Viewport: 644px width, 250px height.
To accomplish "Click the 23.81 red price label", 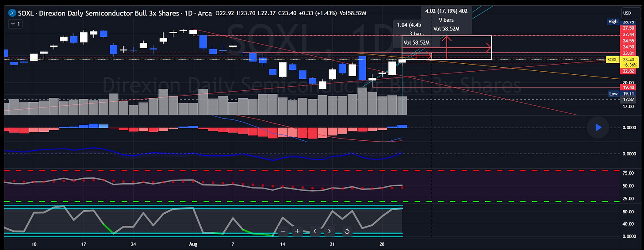I will tap(628, 53).
